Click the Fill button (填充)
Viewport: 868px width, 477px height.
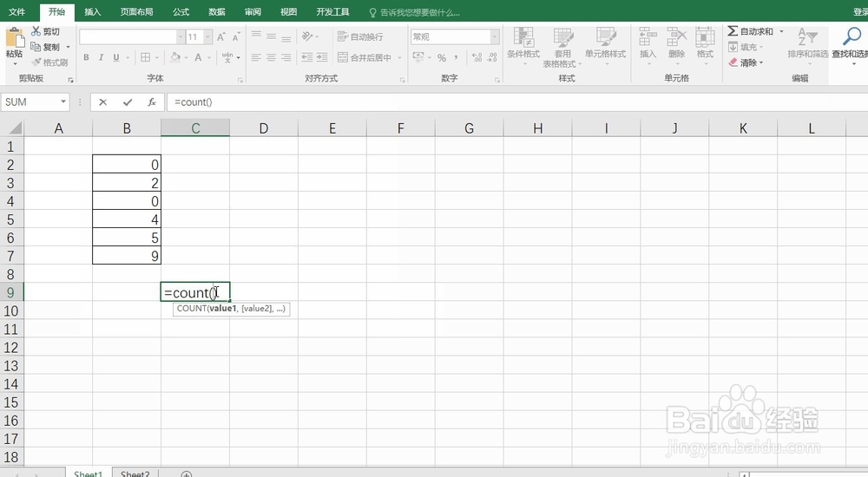(745, 47)
